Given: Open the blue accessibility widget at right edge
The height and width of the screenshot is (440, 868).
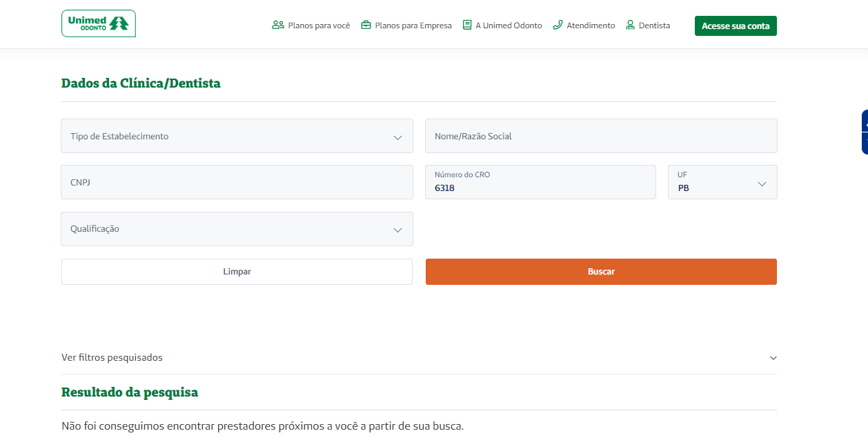Looking at the screenshot, I should pos(864,132).
